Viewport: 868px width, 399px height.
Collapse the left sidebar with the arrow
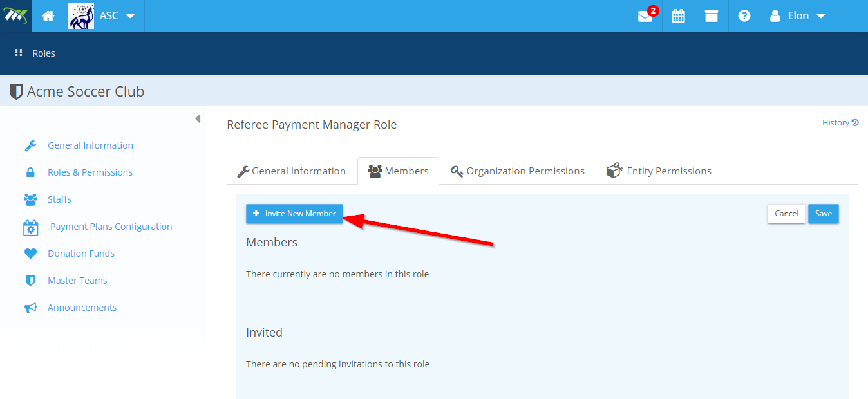click(x=198, y=119)
